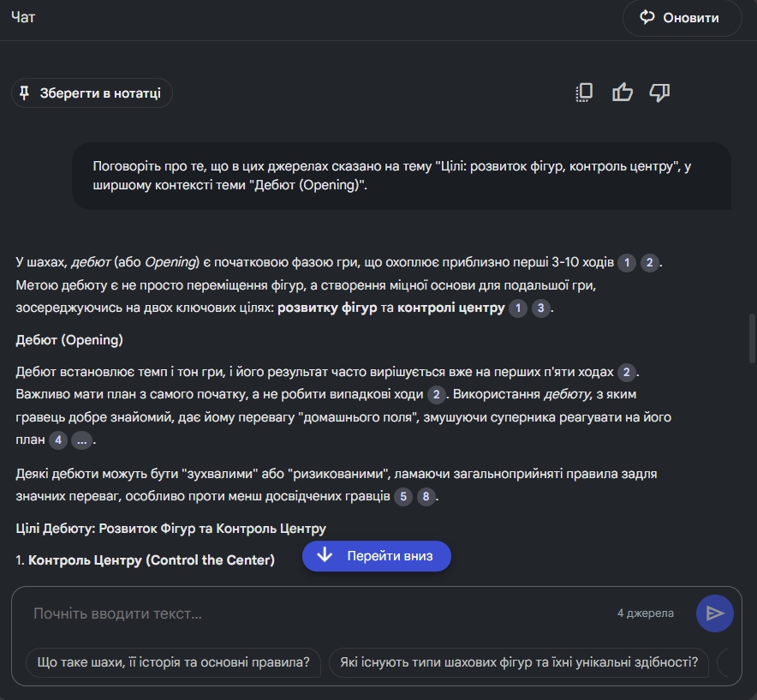Screen dimensions: 757x700
Task: Open citation 3 after 'контролі центру'
Action: [x=540, y=308]
